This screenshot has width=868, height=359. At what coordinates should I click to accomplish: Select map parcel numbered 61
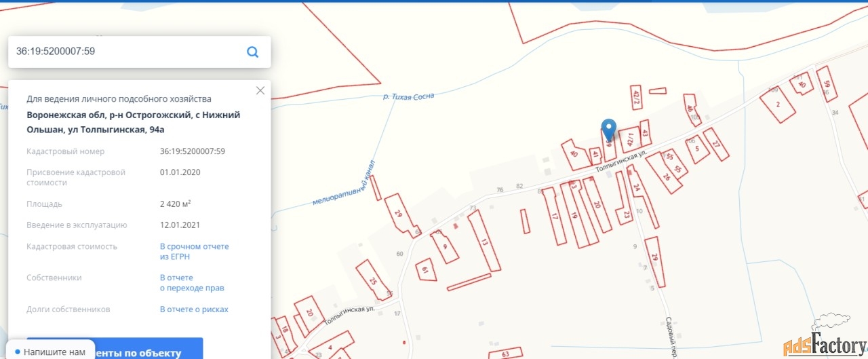click(x=425, y=269)
